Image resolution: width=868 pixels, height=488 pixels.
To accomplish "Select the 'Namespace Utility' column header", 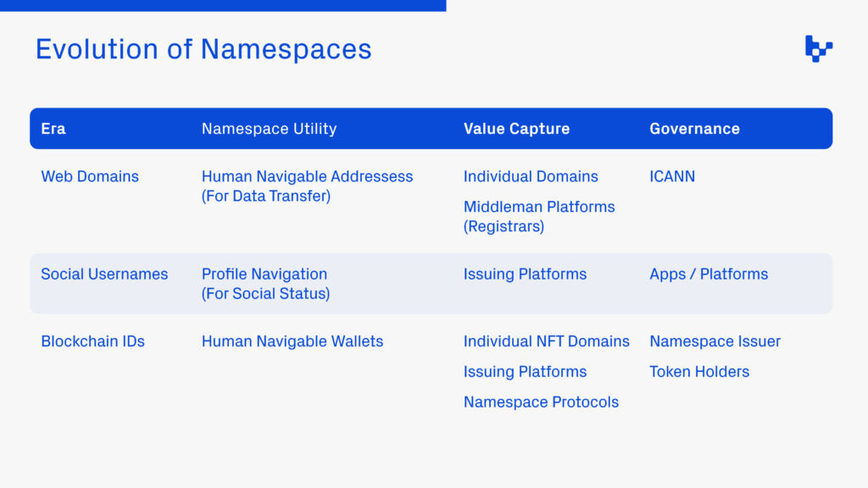I will click(x=269, y=129).
